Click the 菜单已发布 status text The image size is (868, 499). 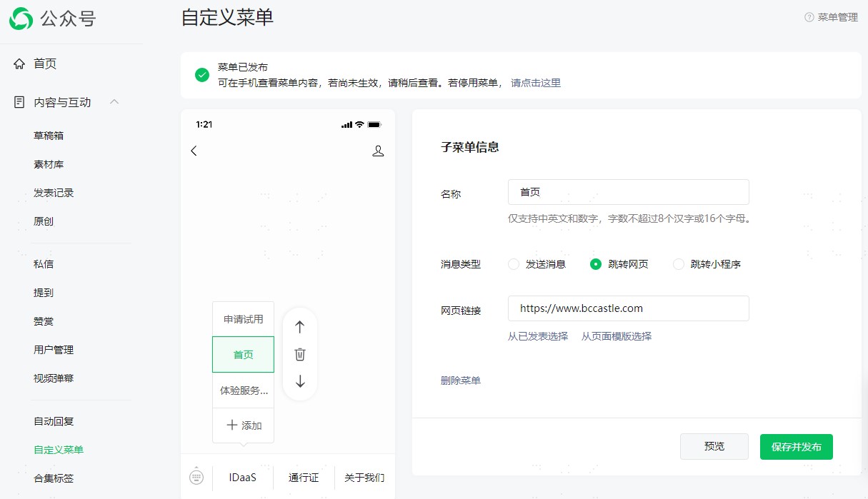pos(243,67)
